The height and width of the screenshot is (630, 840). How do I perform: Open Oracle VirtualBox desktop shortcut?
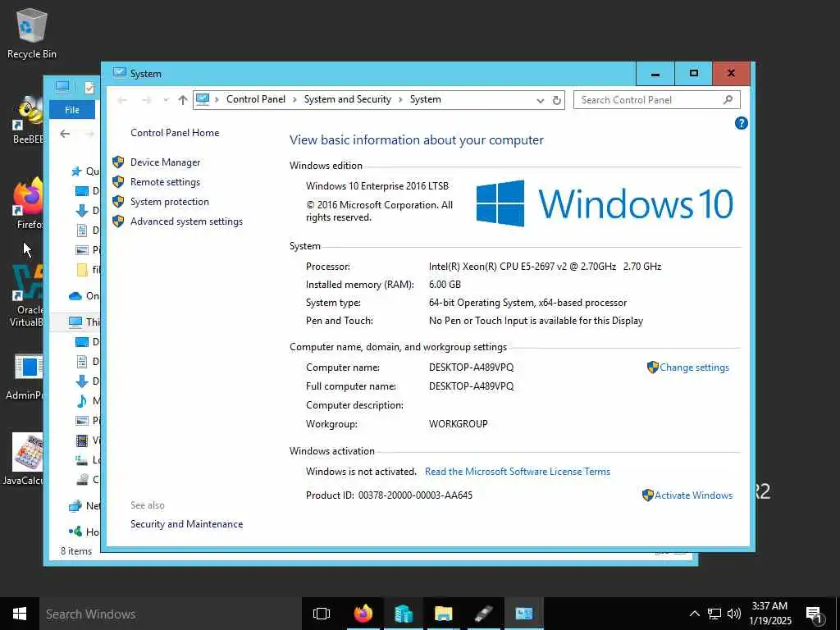point(27,295)
